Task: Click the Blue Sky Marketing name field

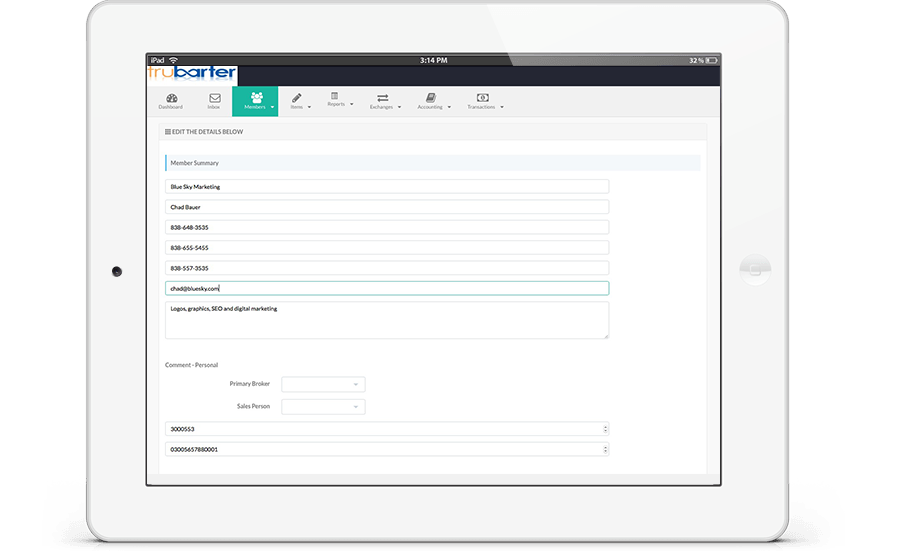Action: coord(386,186)
